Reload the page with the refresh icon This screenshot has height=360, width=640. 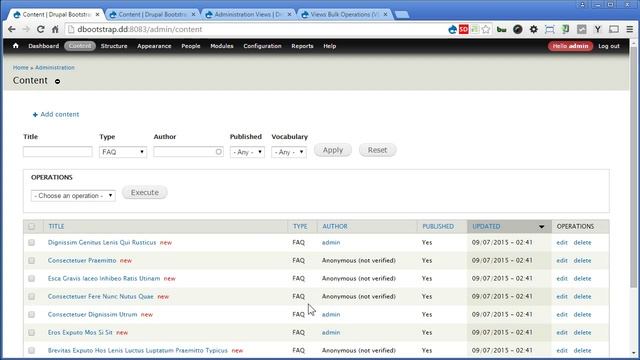(40, 29)
